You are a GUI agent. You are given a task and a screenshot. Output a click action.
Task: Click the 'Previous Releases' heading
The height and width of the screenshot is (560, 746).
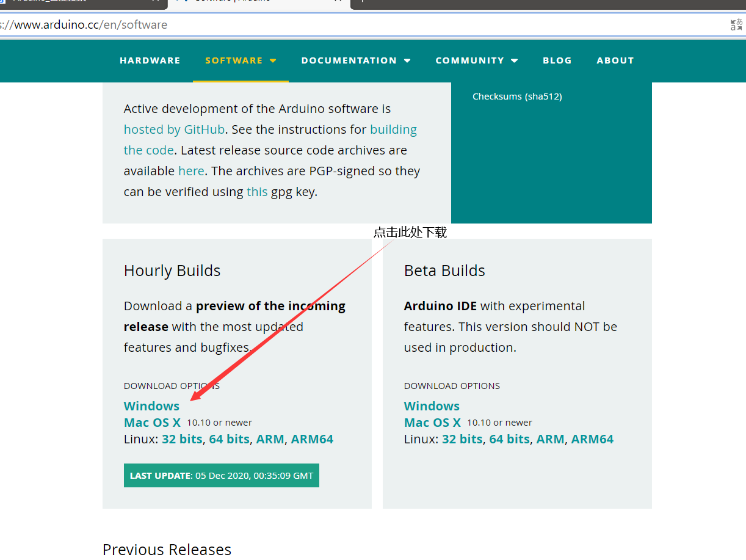point(167,550)
